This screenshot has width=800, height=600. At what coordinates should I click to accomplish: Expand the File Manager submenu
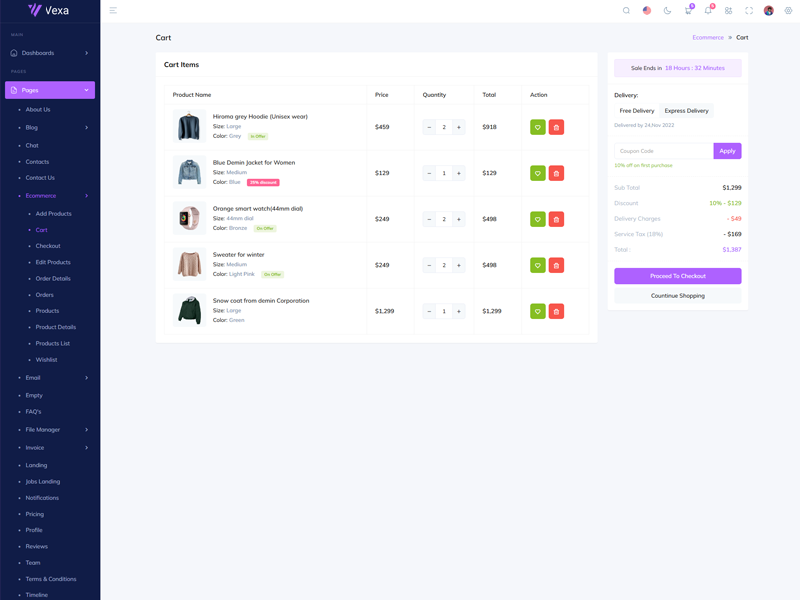point(55,430)
